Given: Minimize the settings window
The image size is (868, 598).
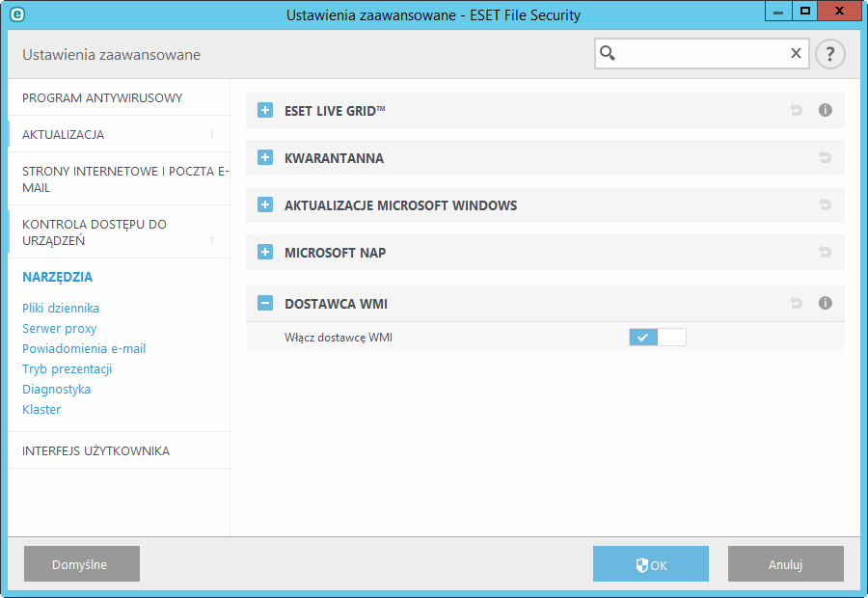Looking at the screenshot, I should [778, 11].
